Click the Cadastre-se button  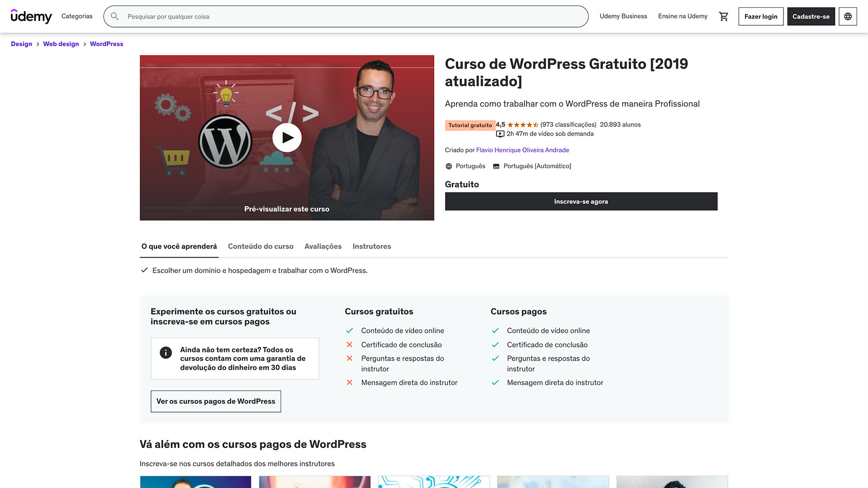tap(811, 16)
